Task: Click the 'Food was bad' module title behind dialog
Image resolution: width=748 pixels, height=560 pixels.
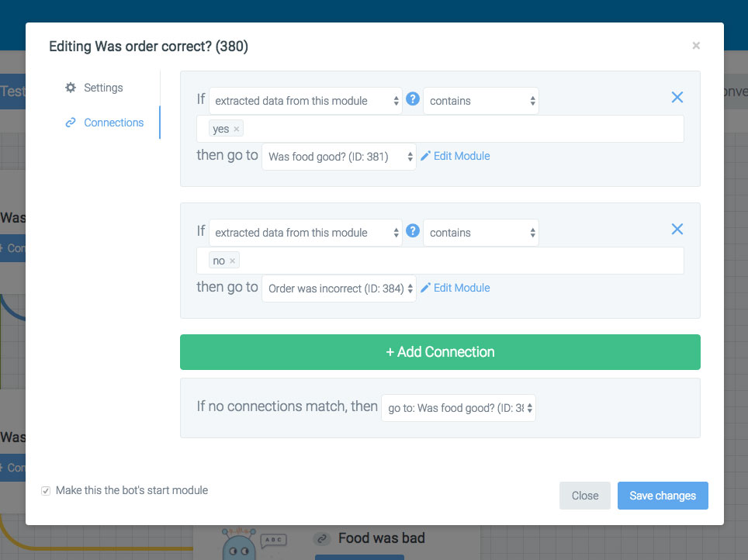Action: pyautogui.click(x=382, y=538)
